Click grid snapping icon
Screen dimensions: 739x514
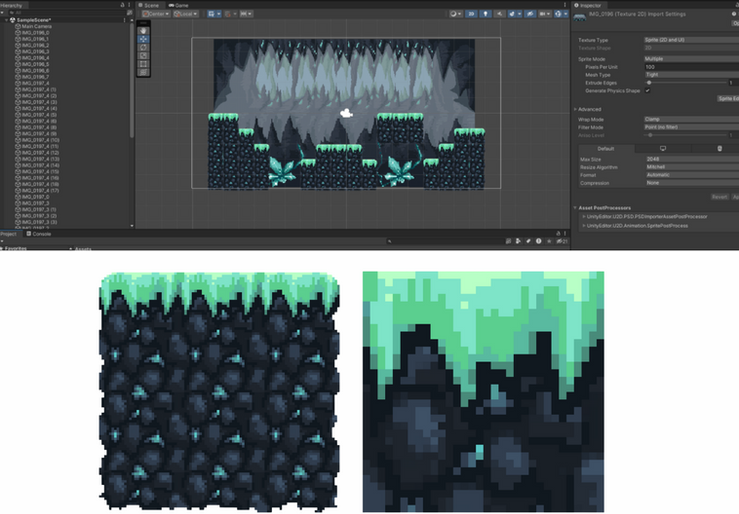tap(230, 14)
